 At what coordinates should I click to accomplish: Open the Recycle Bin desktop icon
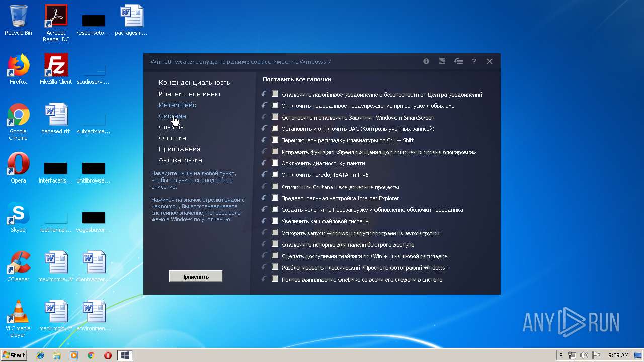18,21
